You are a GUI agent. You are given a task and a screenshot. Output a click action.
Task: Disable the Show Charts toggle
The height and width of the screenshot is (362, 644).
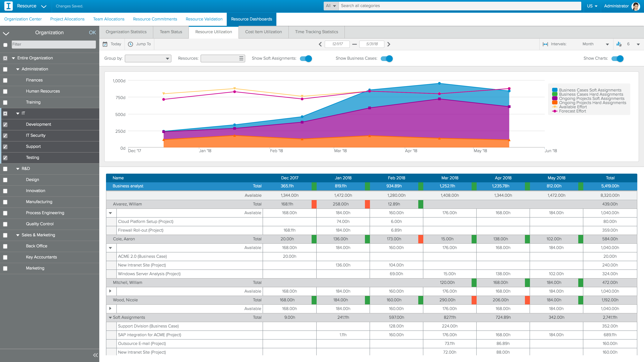point(617,58)
